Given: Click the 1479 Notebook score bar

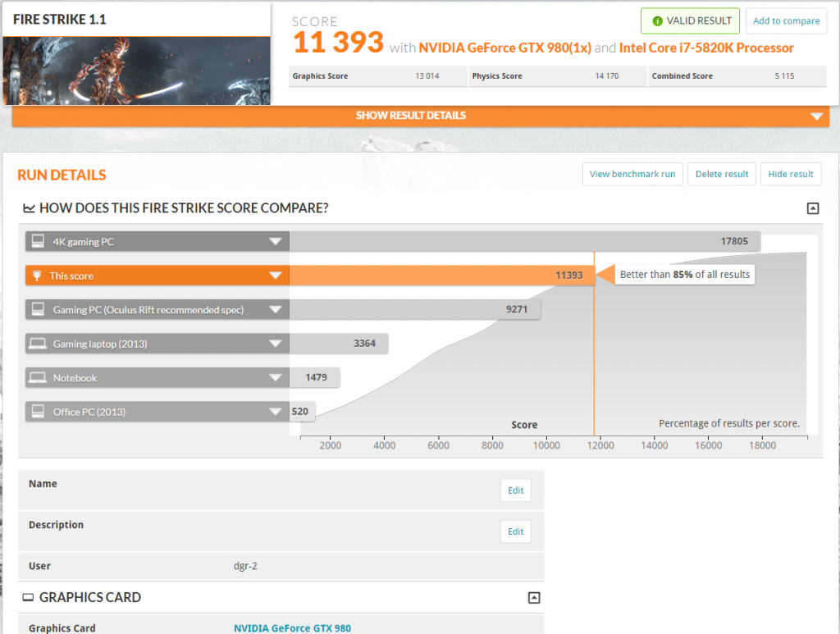Looking at the screenshot, I should coord(314,377).
